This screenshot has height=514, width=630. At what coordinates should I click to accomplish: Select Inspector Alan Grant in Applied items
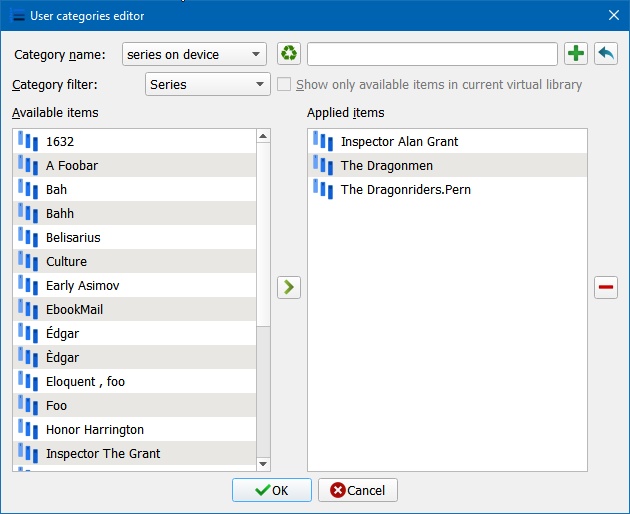pyautogui.click(x=399, y=142)
